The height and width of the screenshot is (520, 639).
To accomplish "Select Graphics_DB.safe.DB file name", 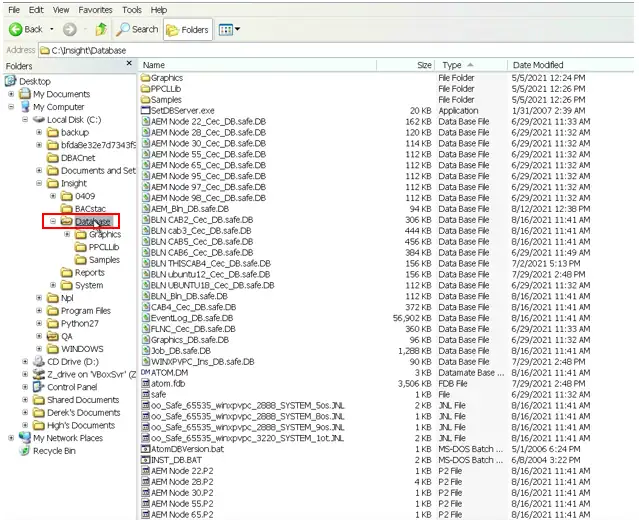I will [x=190, y=340].
